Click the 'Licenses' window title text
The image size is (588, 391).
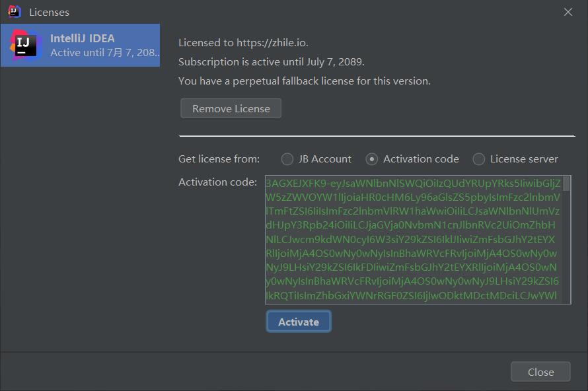coord(49,13)
